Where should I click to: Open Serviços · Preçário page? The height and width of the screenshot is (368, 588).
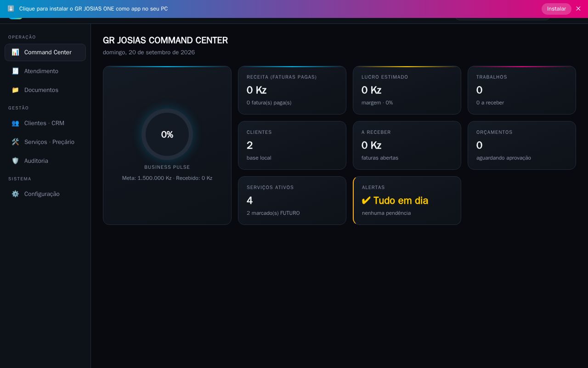45,142
